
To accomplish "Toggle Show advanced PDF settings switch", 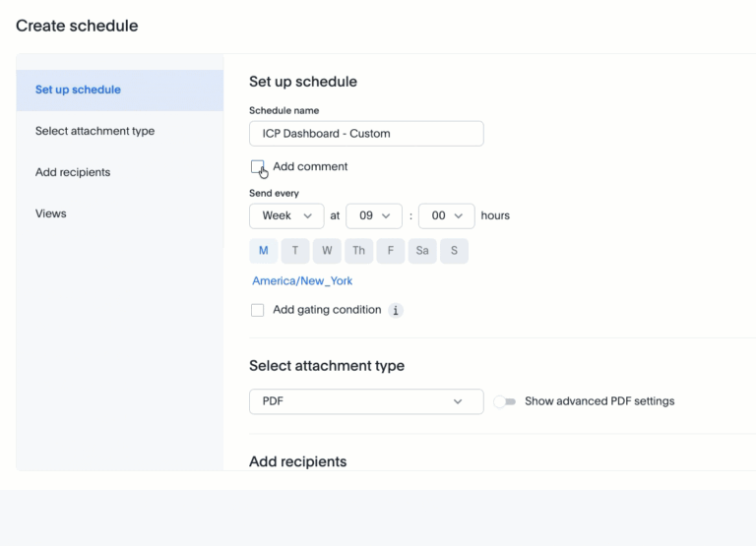I will [505, 401].
